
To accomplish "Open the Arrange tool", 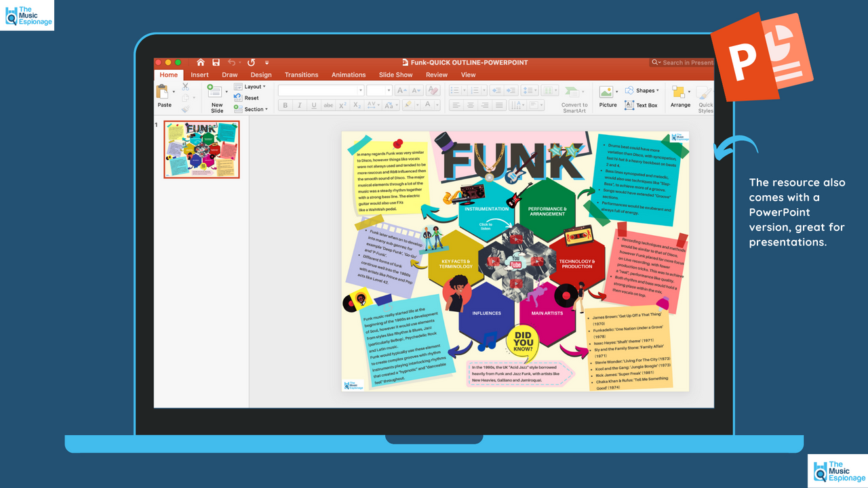I will click(679, 96).
